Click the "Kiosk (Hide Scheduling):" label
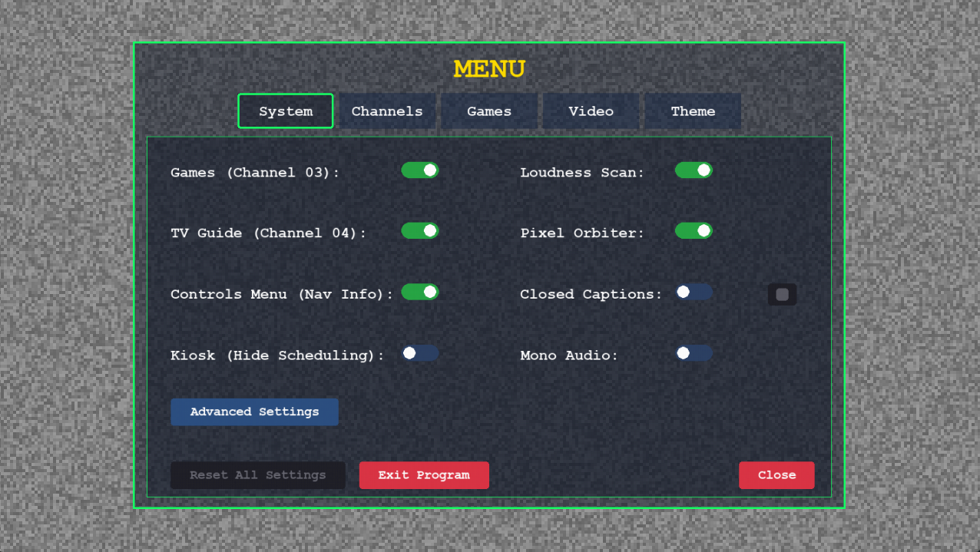The image size is (980, 552). [x=277, y=355]
